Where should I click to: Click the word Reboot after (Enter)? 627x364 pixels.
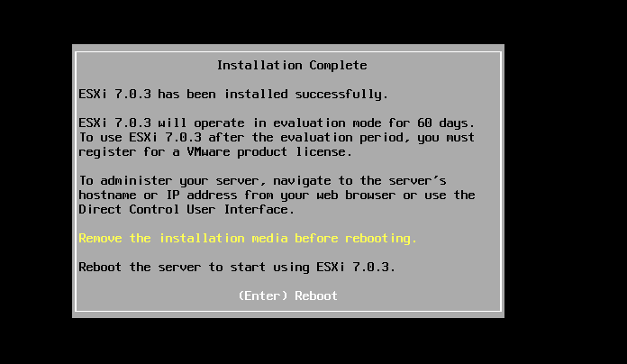tap(316, 296)
